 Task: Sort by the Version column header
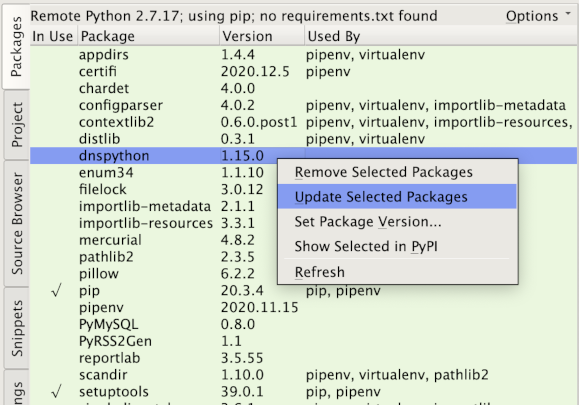pos(262,36)
